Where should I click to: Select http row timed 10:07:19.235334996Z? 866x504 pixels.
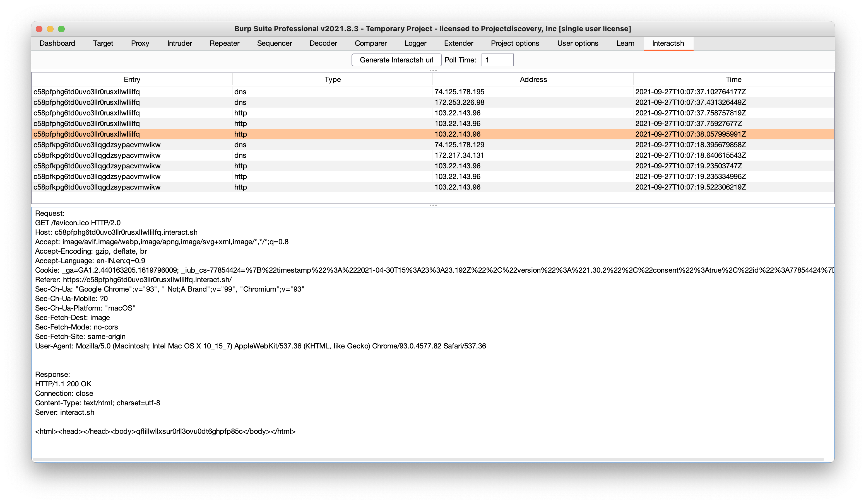pos(433,177)
